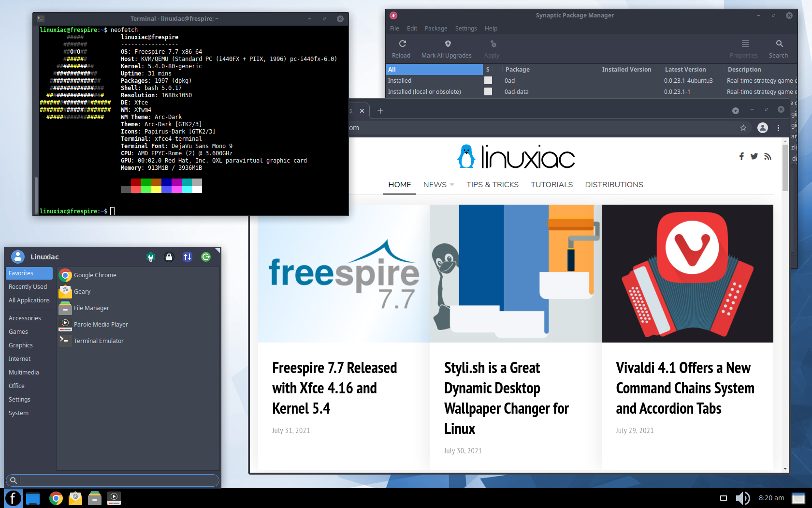This screenshot has height=508, width=812.
Task: Open Chrome profile avatar icon
Action: (x=763, y=128)
